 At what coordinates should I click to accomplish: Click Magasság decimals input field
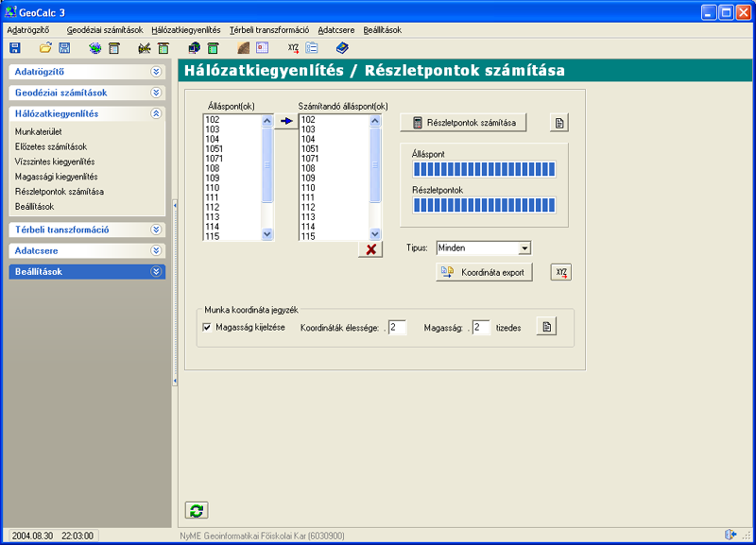481,327
